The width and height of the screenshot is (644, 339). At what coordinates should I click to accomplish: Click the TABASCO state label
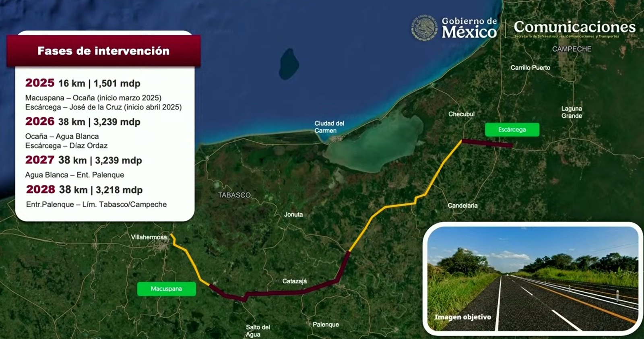(x=234, y=195)
